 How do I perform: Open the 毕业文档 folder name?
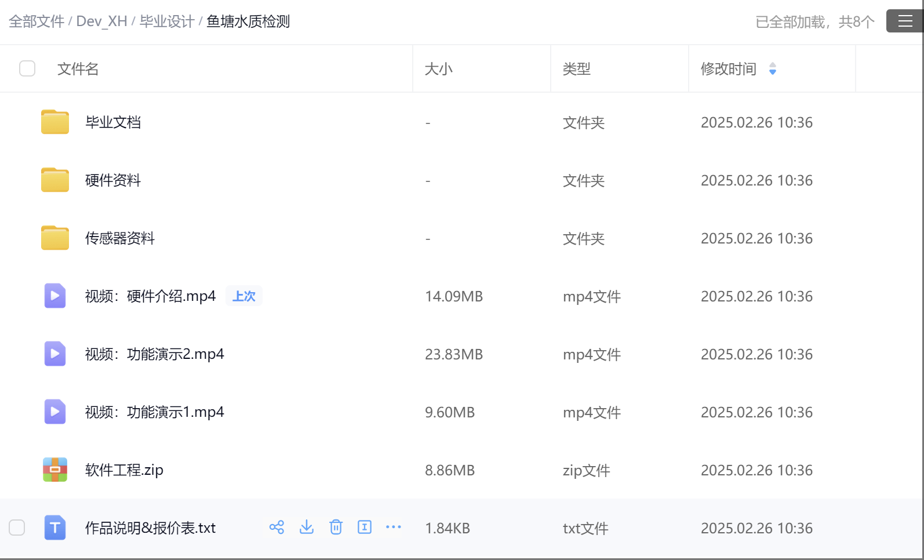tap(113, 122)
